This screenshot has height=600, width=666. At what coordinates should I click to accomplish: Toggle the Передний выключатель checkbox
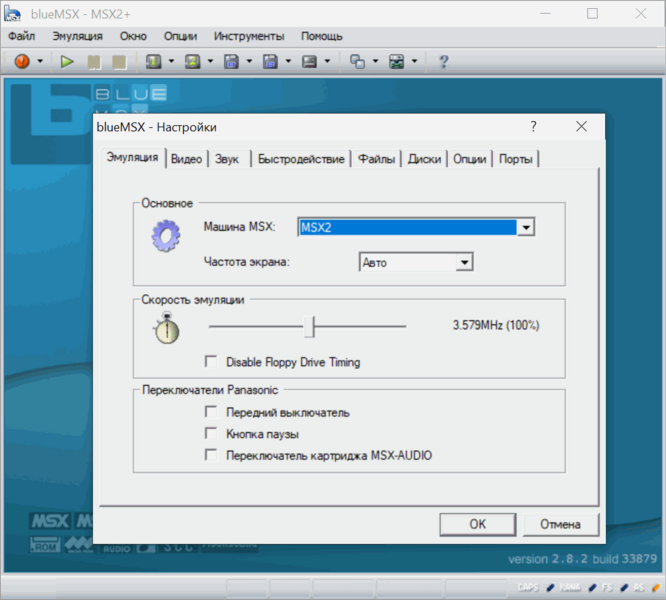211,412
